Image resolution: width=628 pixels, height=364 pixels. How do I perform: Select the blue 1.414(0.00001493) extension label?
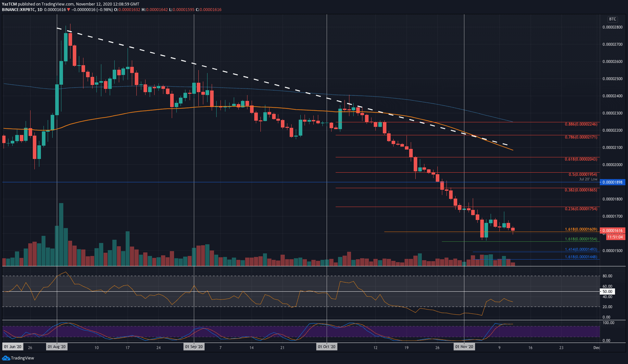coord(581,249)
